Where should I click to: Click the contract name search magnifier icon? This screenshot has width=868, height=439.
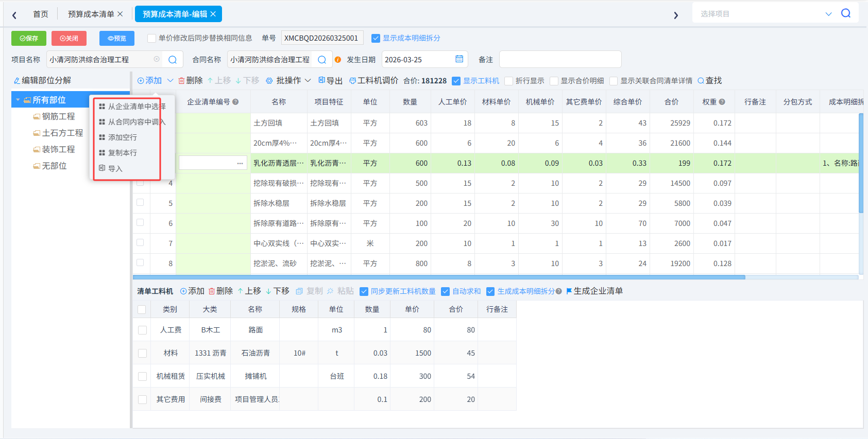322,60
